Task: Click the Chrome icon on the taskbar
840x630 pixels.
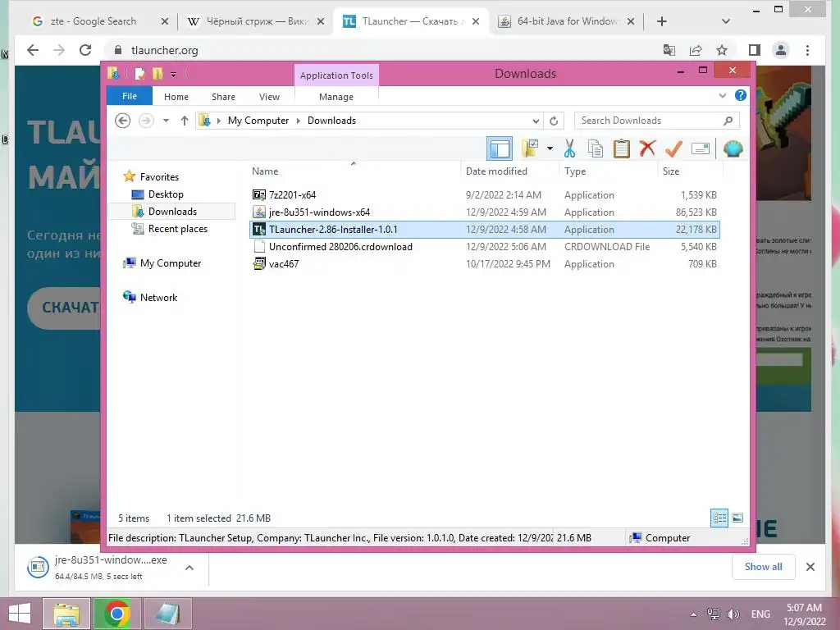Action: [x=116, y=614]
